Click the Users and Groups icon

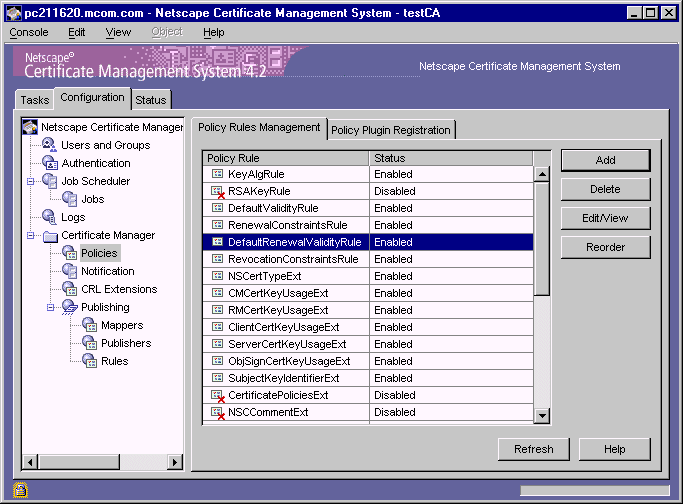(x=49, y=145)
